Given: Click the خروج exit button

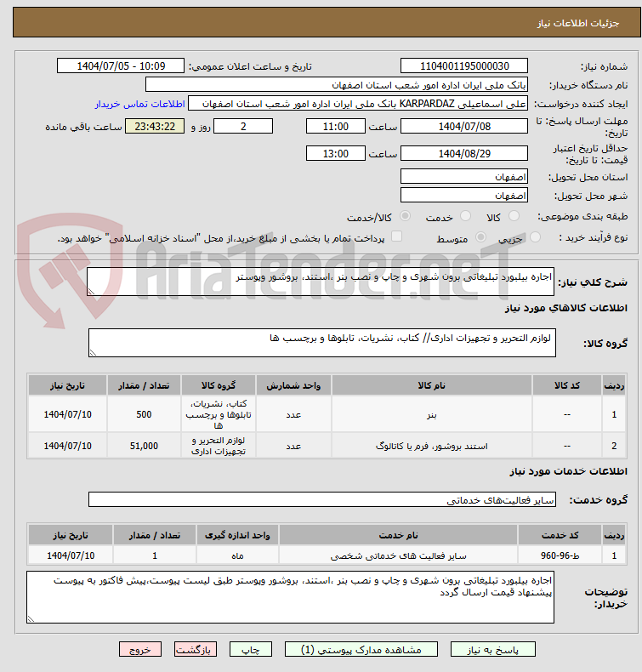Looking at the screenshot, I should [x=140, y=650].
